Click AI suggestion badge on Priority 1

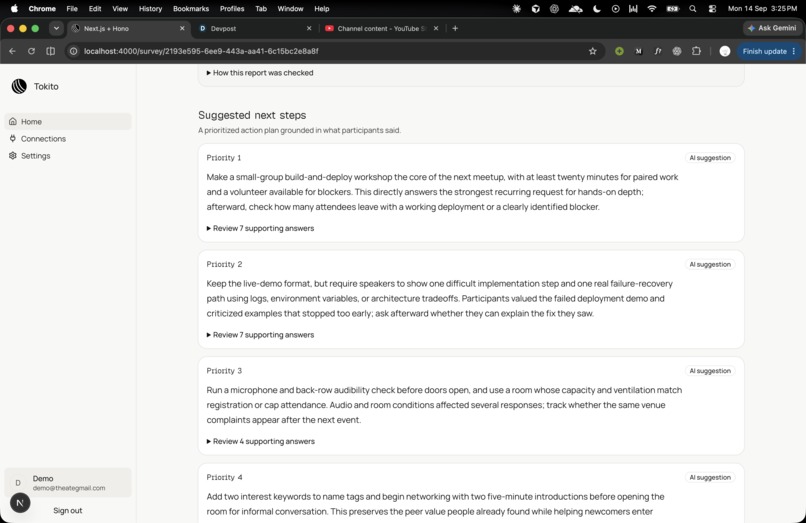click(x=710, y=158)
